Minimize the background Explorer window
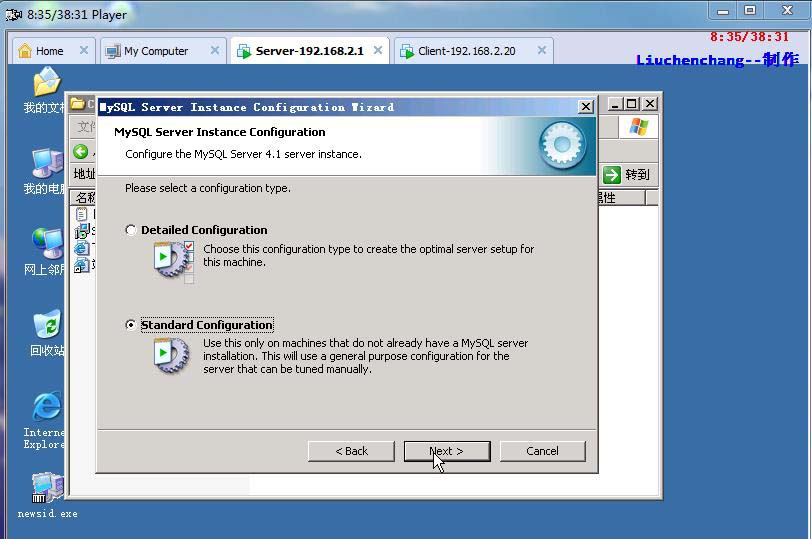The width and height of the screenshot is (812, 539). tap(615, 104)
